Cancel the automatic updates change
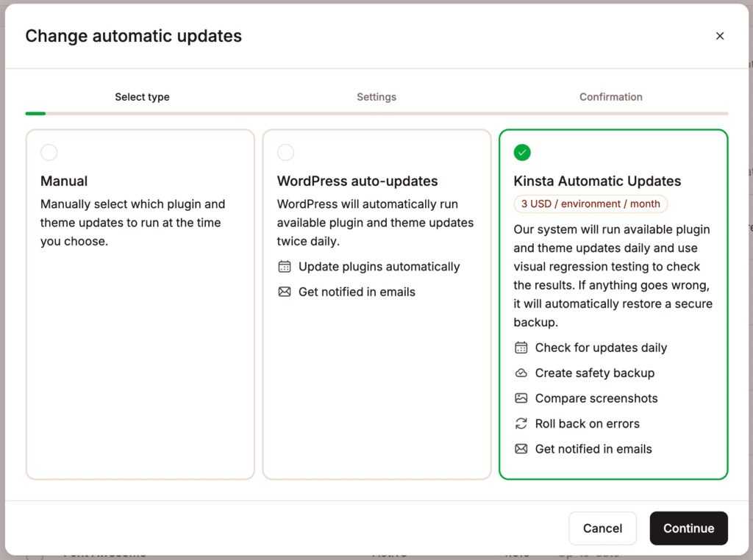Screen dimensions: 753x560 pos(602,528)
